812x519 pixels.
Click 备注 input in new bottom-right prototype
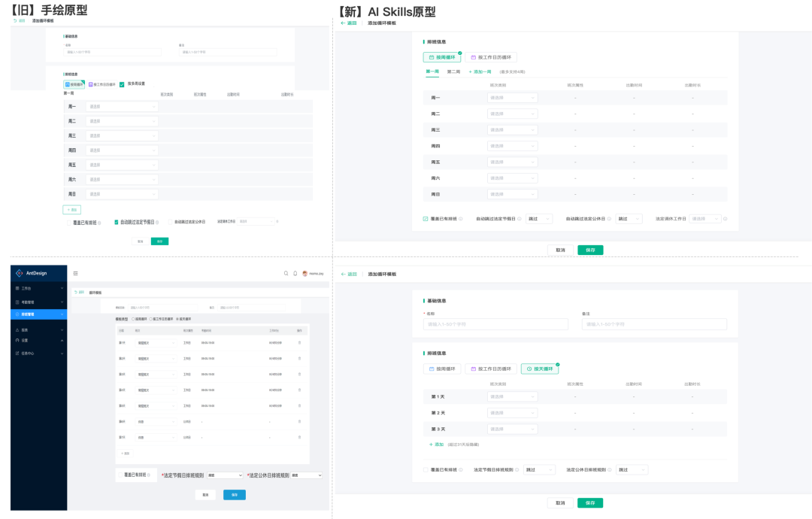654,324
